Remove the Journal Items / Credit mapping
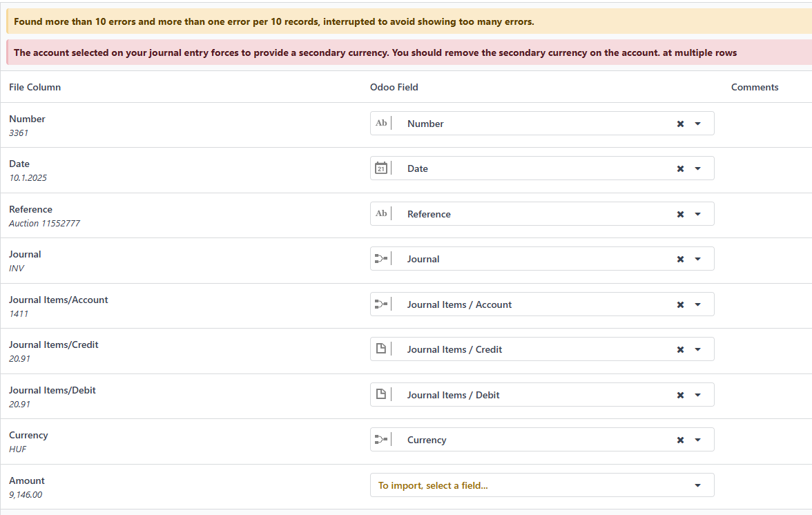 (x=681, y=350)
